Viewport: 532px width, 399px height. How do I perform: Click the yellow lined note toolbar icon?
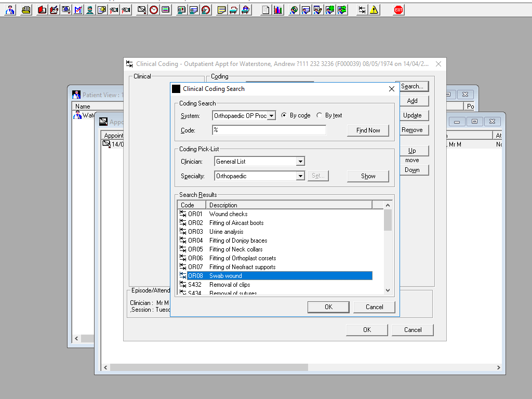[221, 10]
